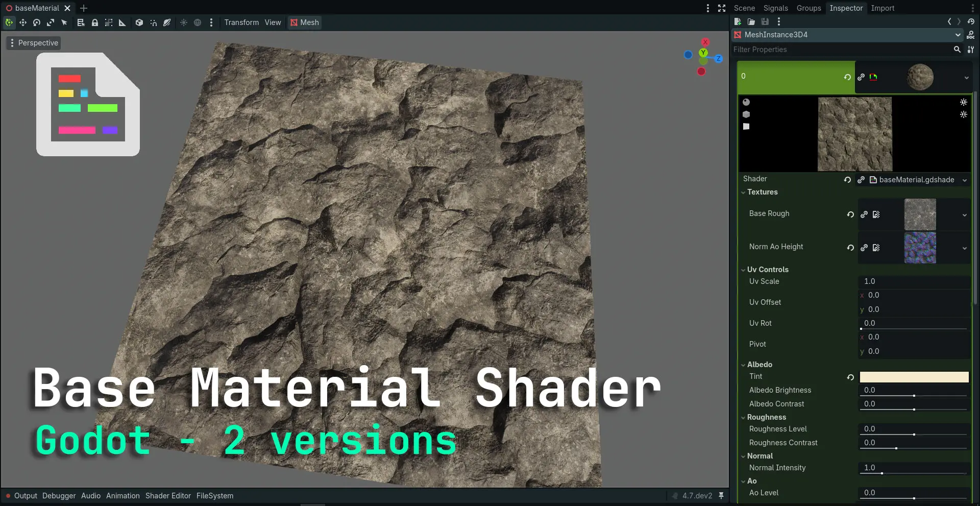Switch material preview to sphere shape
980x506 pixels.
point(746,102)
